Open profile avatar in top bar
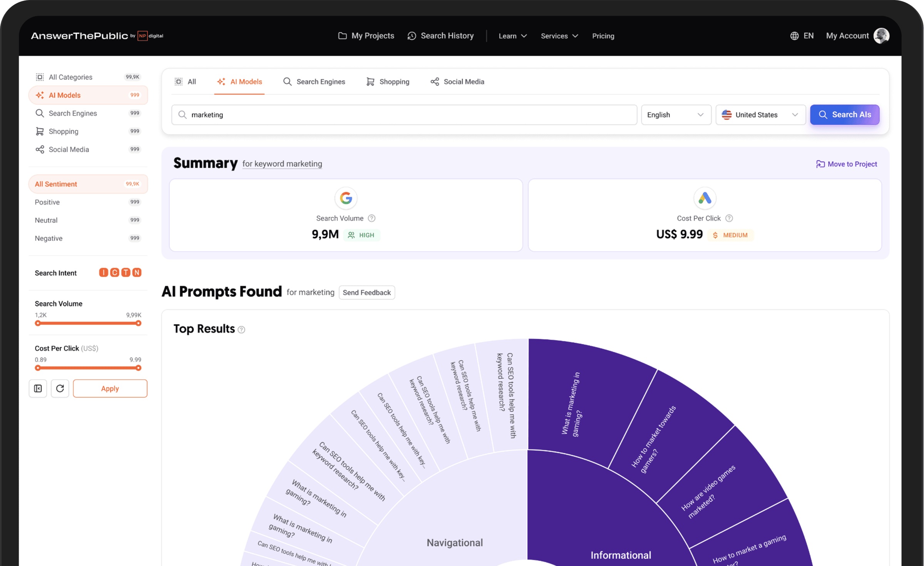Image resolution: width=924 pixels, height=566 pixels. click(x=881, y=36)
